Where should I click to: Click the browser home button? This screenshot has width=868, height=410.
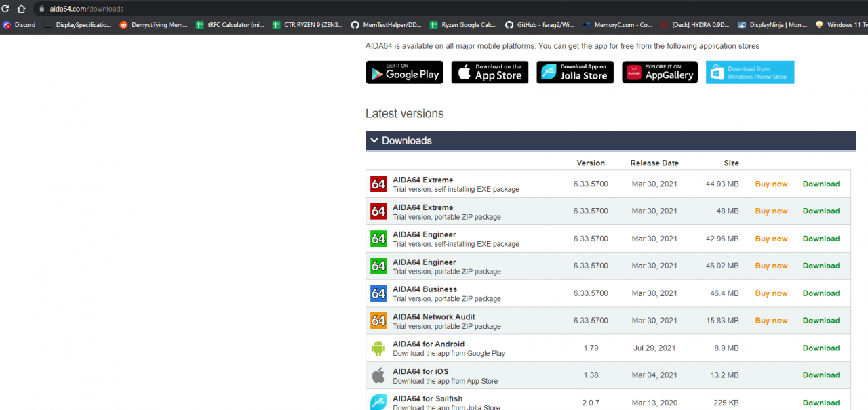22,9
